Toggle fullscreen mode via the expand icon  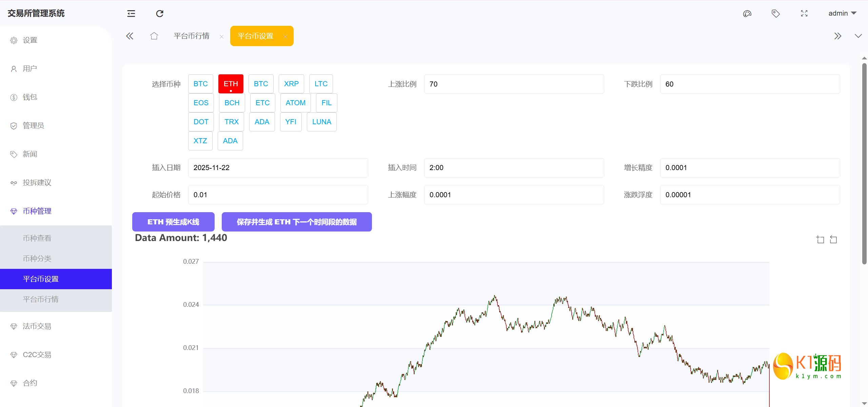[x=804, y=14]
